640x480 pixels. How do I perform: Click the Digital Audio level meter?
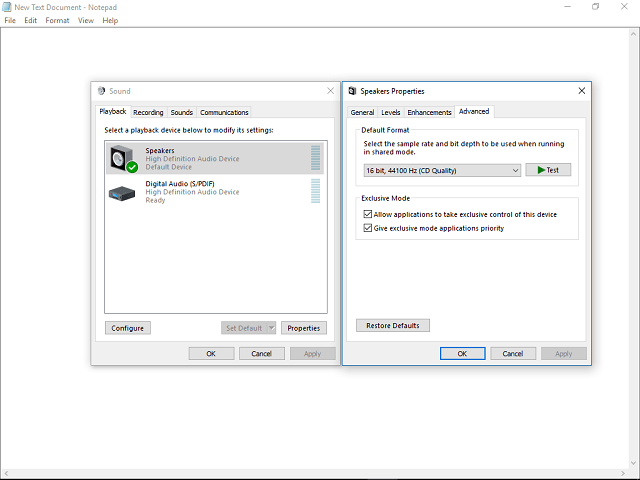[x=316, y=191]
